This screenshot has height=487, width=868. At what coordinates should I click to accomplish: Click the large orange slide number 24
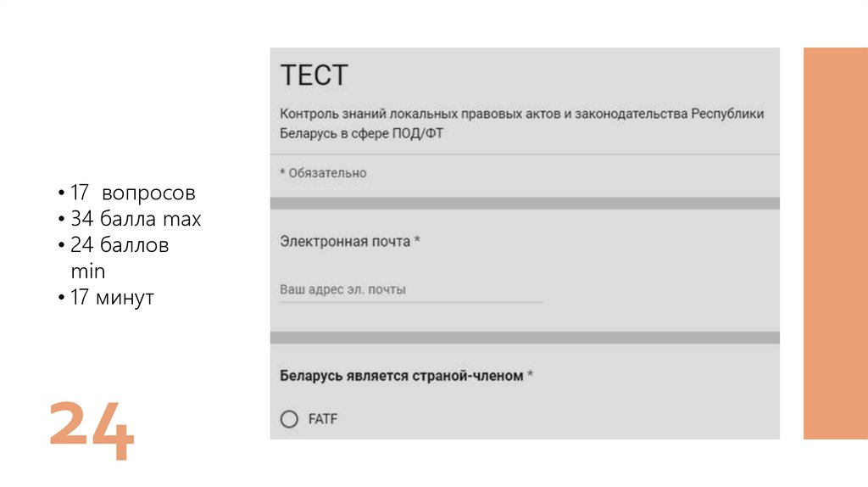91,430
